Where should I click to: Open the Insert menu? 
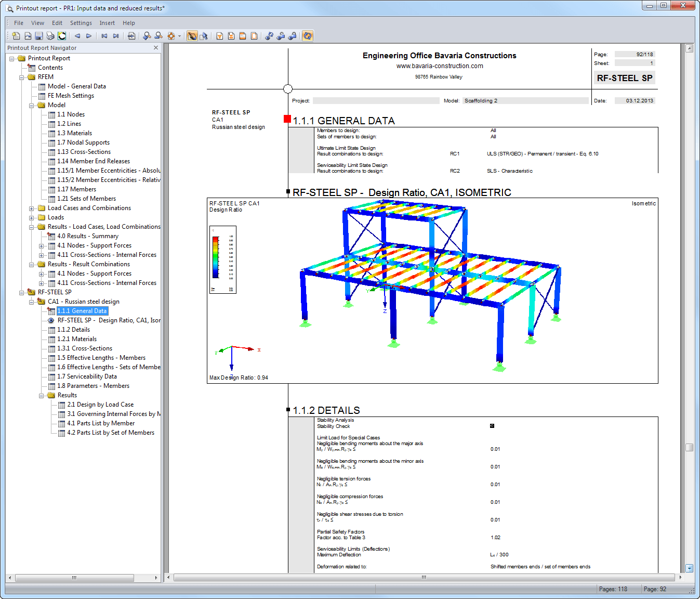pyautogui.click(x=107, y=23)
